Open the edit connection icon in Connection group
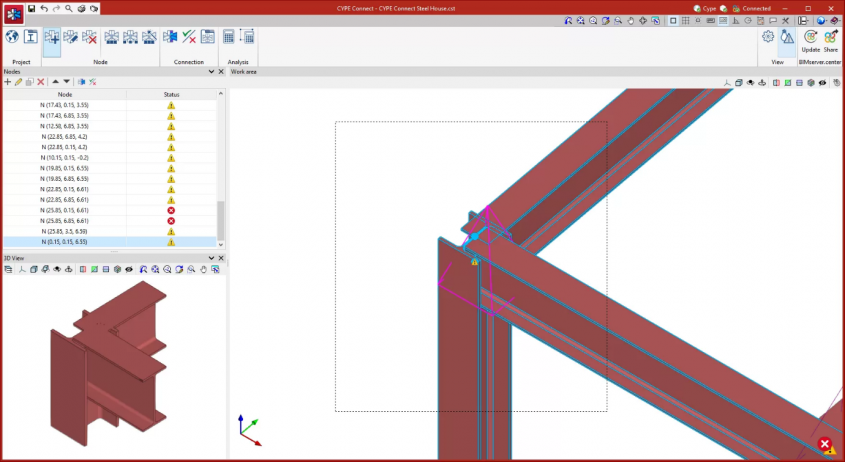Viewport: 845px width, 462px height. 170,37
